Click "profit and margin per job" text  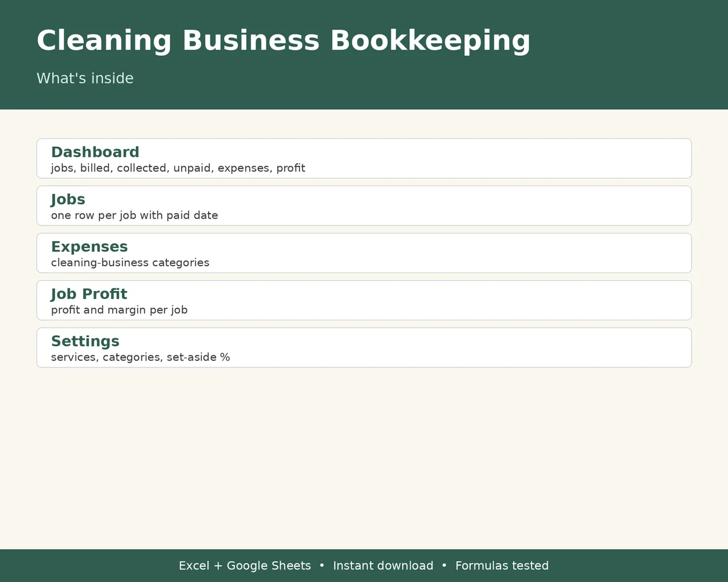pos(119,310)
